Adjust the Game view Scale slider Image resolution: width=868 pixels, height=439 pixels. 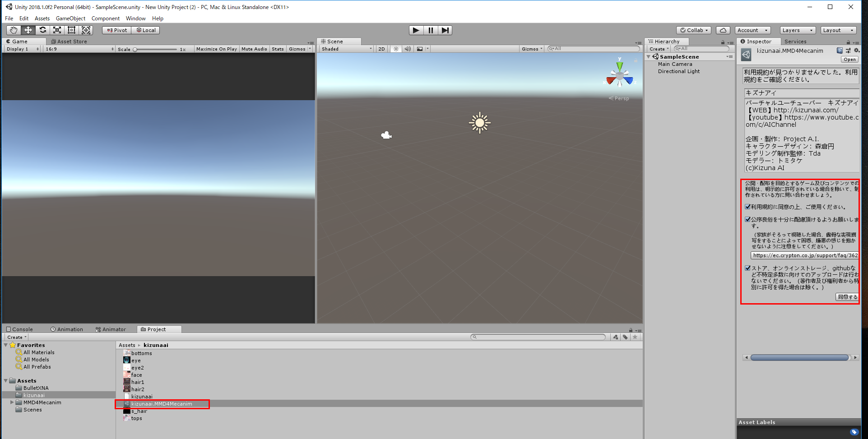pos(156,49)
